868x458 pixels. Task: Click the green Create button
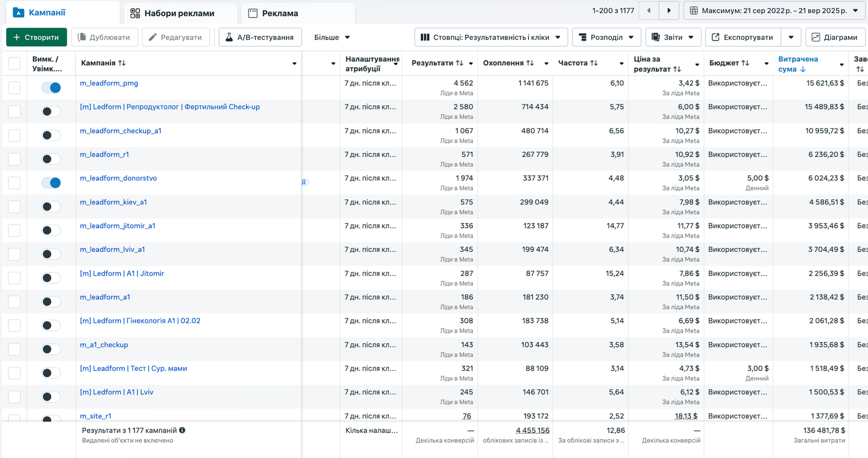pyautogui.click(x=36, y=37)
